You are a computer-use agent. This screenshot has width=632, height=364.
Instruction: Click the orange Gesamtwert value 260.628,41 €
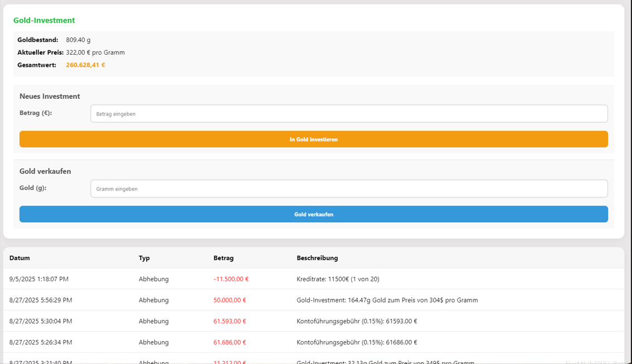point(85,65)
